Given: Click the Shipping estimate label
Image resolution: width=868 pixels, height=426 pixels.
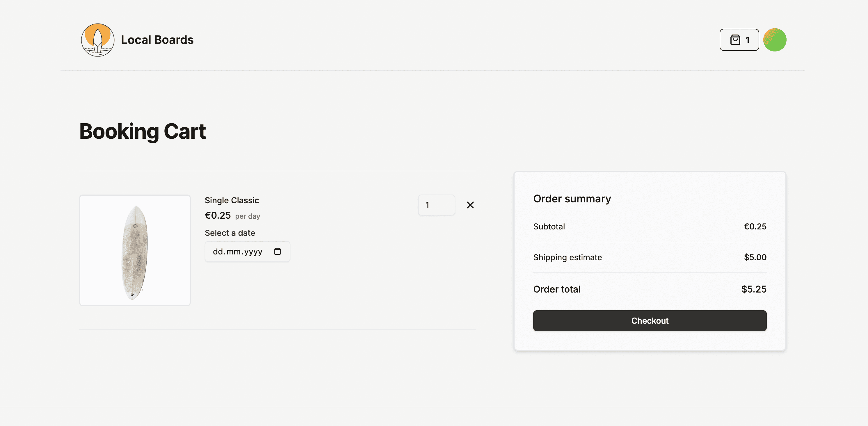Looking at the screenshot, I should 568,257.
